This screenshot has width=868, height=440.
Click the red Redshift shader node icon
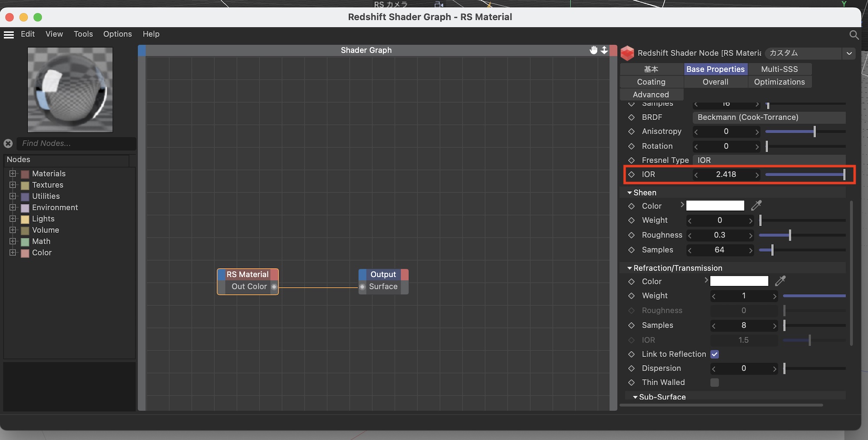coord(627,53)
